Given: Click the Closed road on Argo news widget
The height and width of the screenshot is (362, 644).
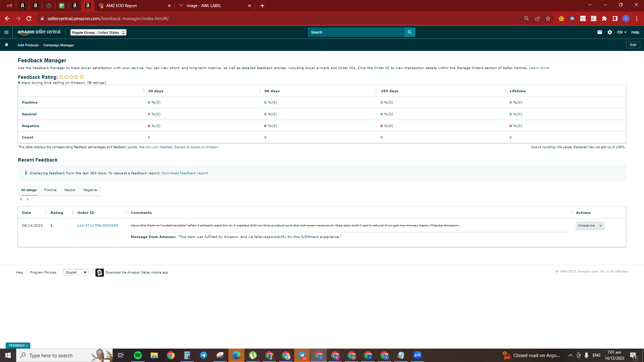Looking at the screenshot, I should pos(532,355).
